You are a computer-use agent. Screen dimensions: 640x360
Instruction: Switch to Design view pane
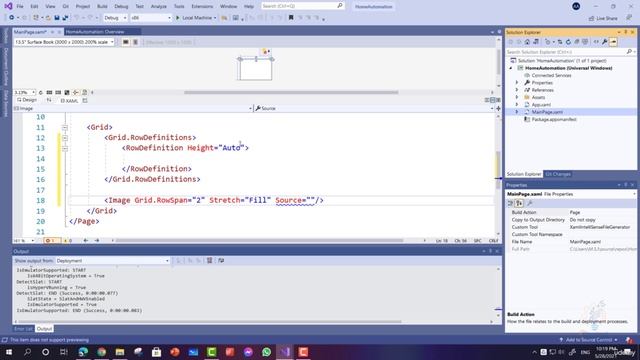pyautogui.click(x=27, y=100)
